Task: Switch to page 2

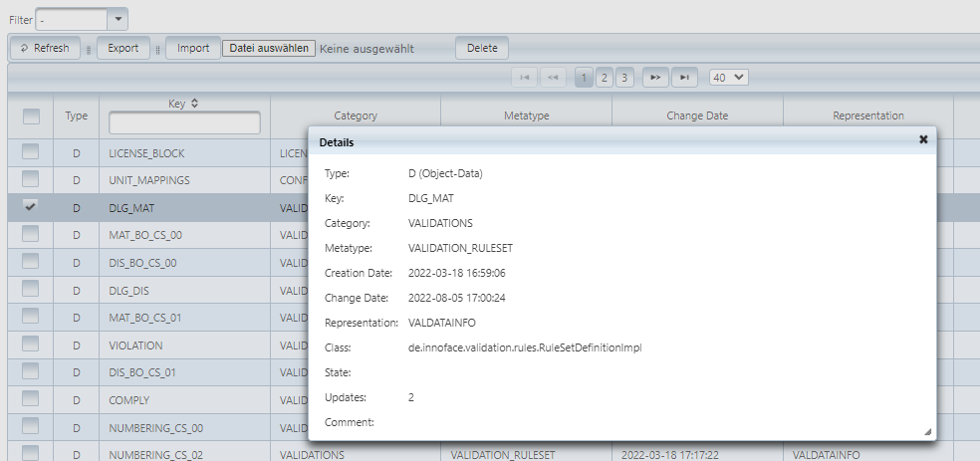Action: point(605,77)
